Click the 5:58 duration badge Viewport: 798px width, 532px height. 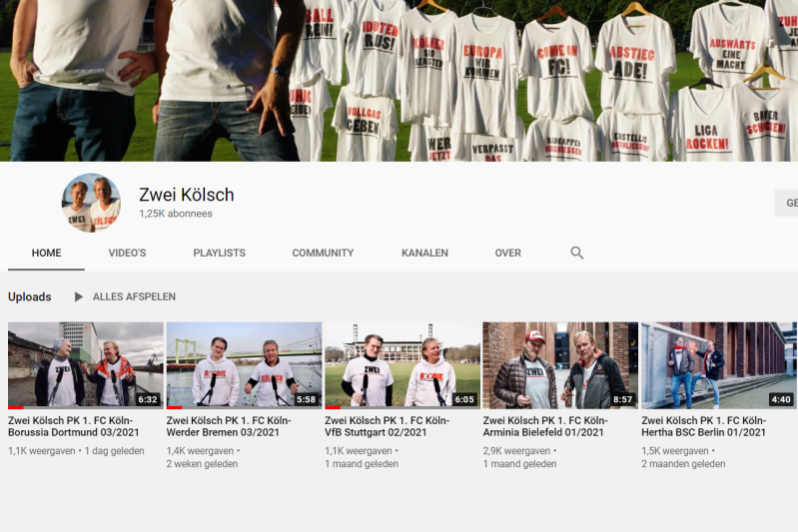point(306,399)
